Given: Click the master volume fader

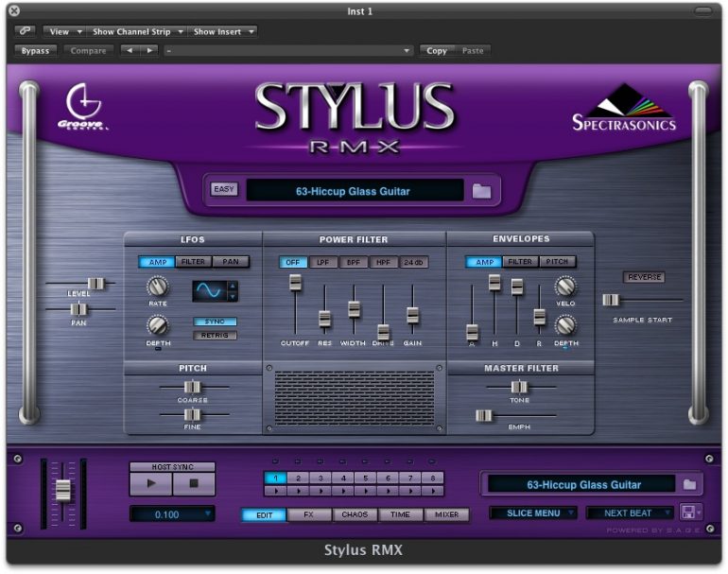Looking at the screenshot, I should click(63, 491).
